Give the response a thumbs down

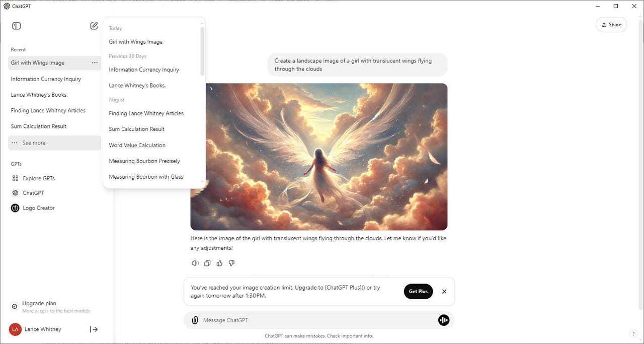click(231, 263)
